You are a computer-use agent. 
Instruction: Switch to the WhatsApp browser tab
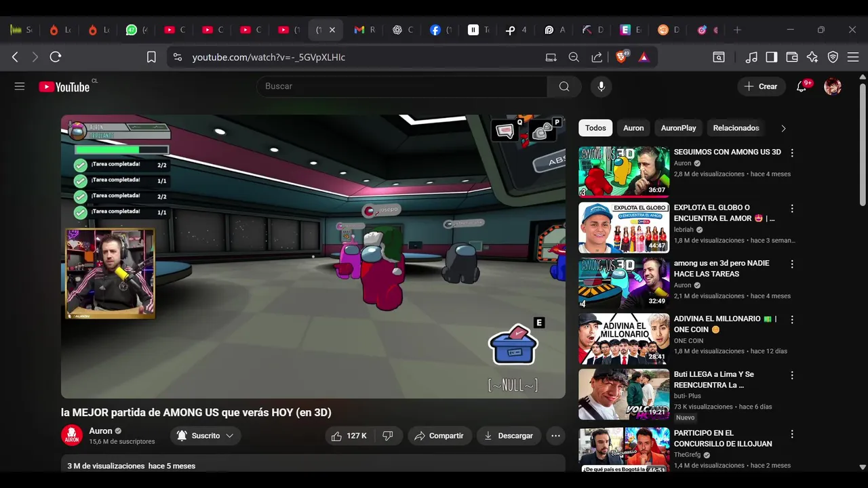[x=136, y=30]
